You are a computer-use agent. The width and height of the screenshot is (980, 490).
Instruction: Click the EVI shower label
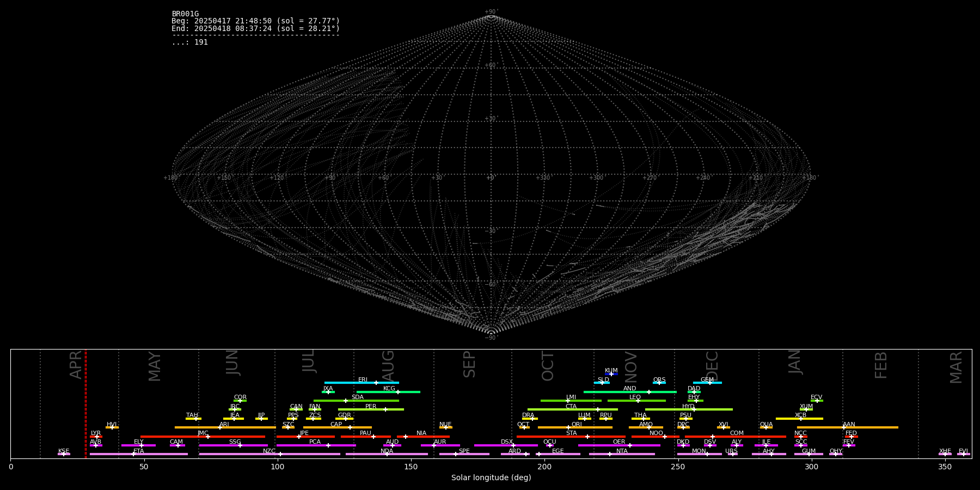[963, 451]
